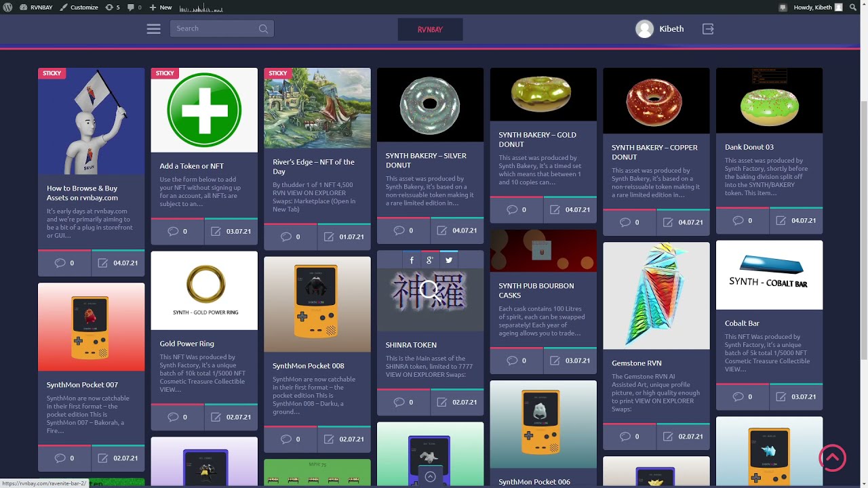The width and height of the screenshot is (868, 488).
Task: Open the Kibeth profile link
Action: point(671,29)
